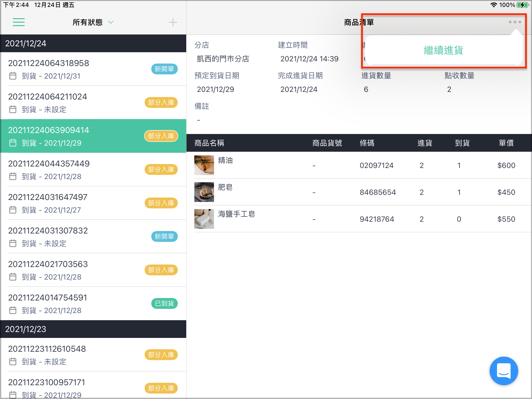Select order 20211223100957171

point(94,385)
